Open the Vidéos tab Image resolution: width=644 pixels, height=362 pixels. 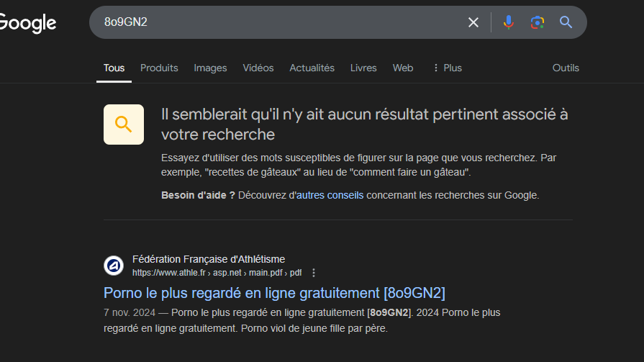point(258,68)
